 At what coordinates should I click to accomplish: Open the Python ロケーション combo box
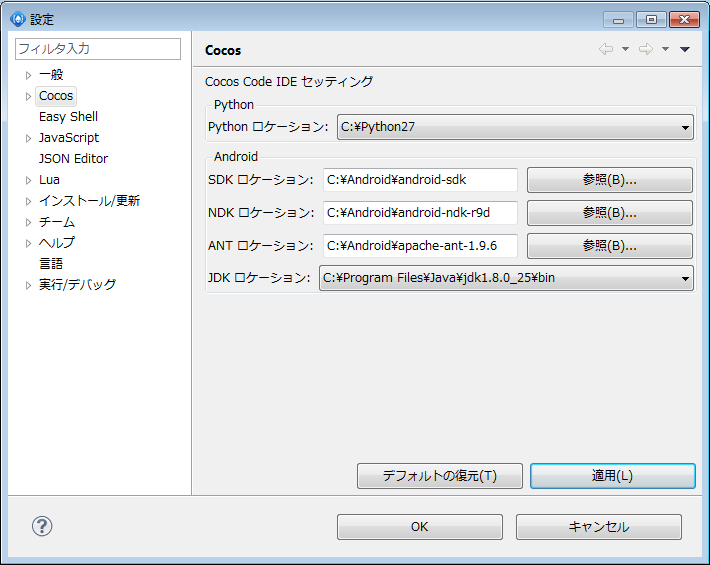click(515, 127)
